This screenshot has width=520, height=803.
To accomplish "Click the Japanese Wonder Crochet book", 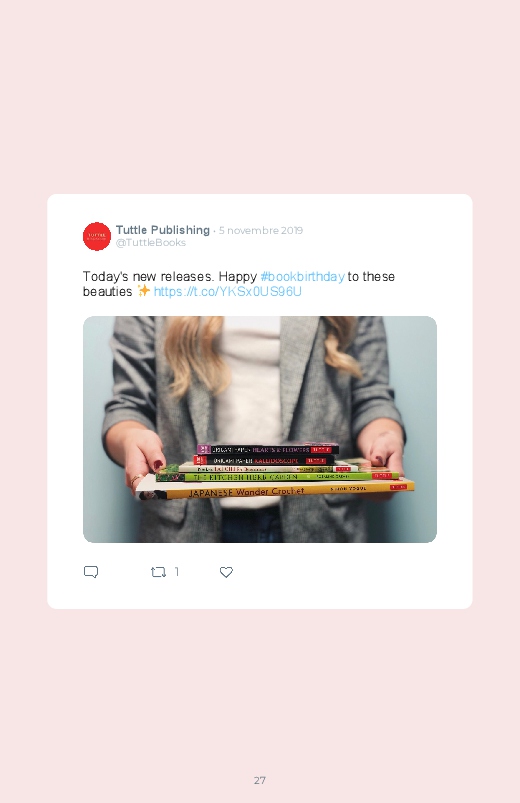I will coord(277,490).
